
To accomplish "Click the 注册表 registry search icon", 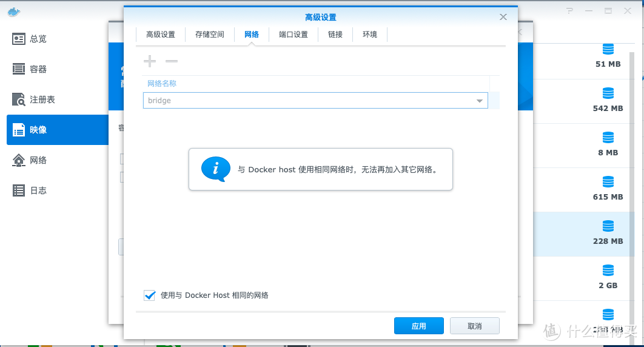I will pyautogui.click(x=18, y=99).
